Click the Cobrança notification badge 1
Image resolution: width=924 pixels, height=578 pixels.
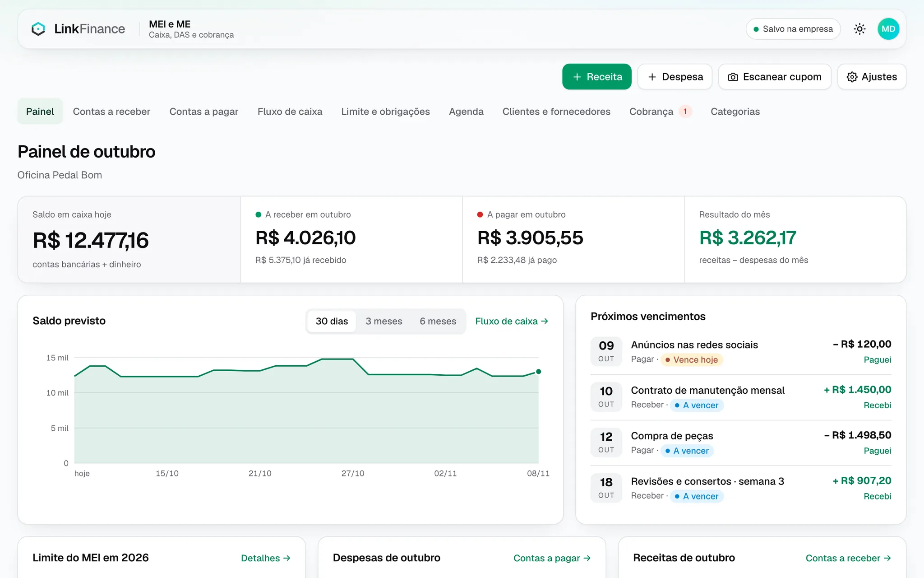685,112
